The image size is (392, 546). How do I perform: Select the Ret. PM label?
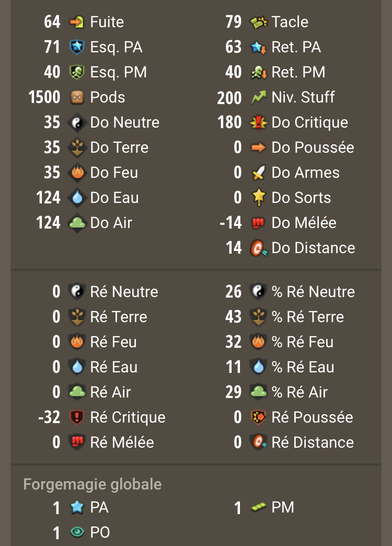click(x=298, y=72)
